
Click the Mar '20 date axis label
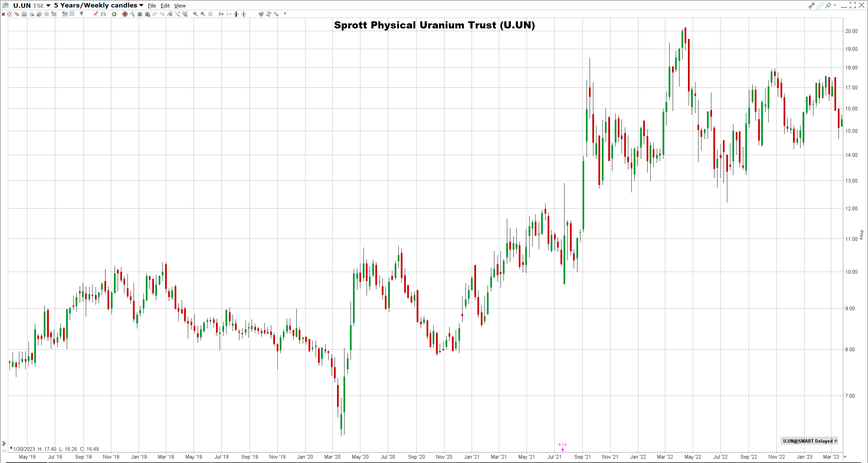click(332, 457)
